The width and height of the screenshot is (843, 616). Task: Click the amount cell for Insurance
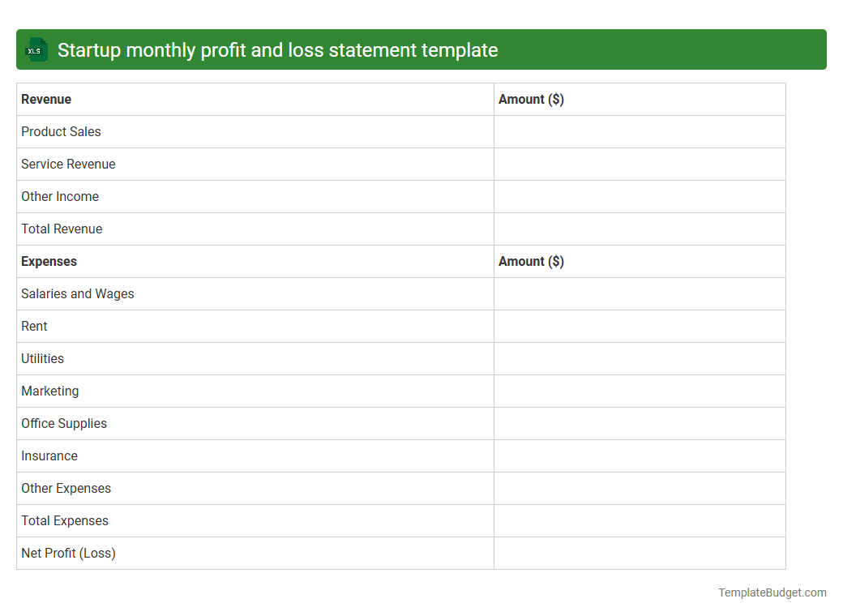[640, 456]
